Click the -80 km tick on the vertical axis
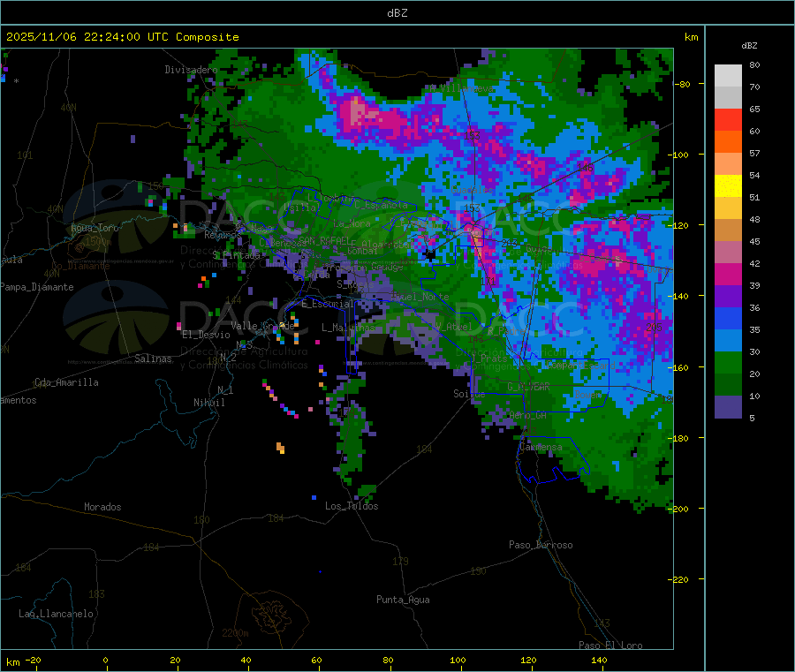 tap(684, 84)
